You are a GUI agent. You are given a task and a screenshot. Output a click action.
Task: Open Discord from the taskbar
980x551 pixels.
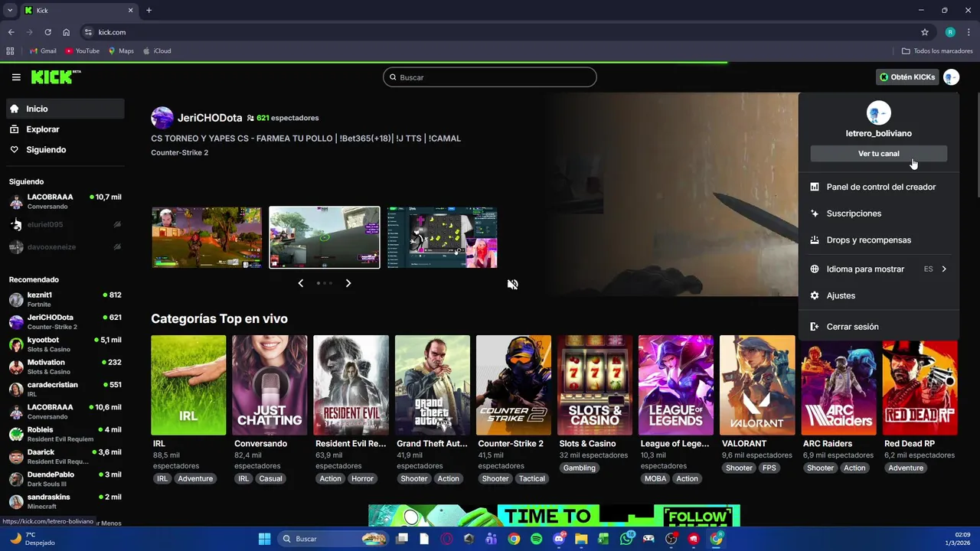[x=559, y=539]
